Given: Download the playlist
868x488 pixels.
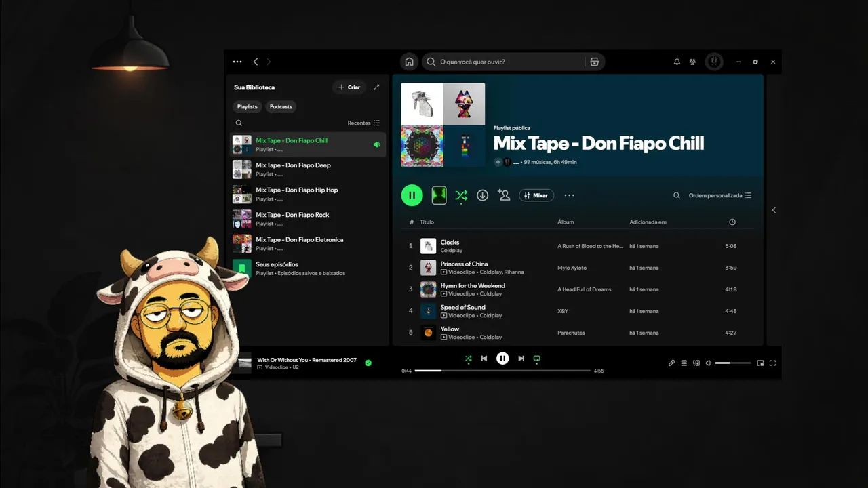Looking at the screenshot, I should click(x=483, y=195).
